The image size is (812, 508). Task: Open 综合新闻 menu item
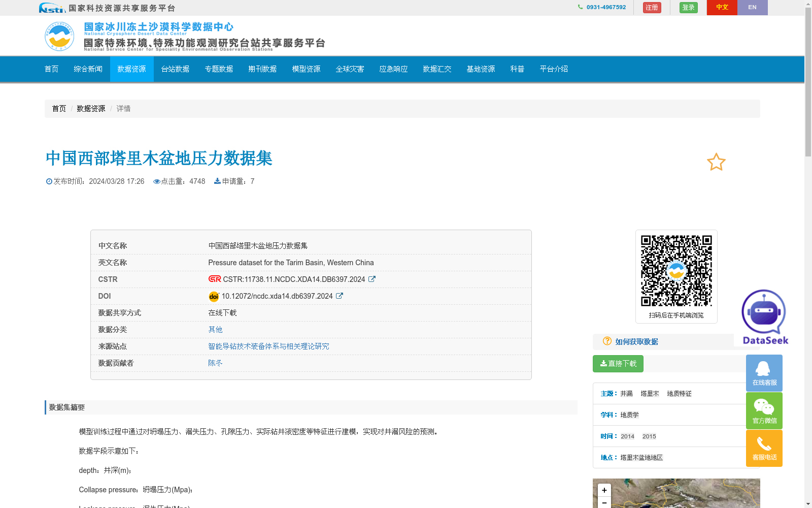pyautogui.click(x=88, y=69)
